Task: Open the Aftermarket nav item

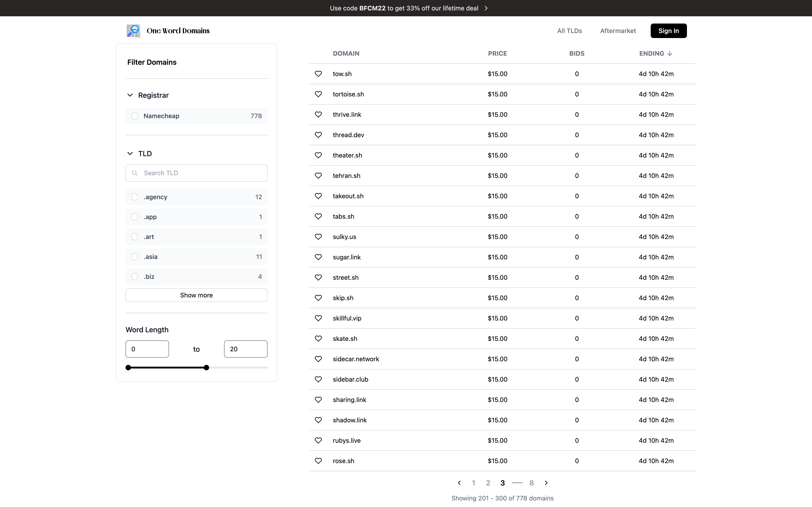Action: click(618, 31)
